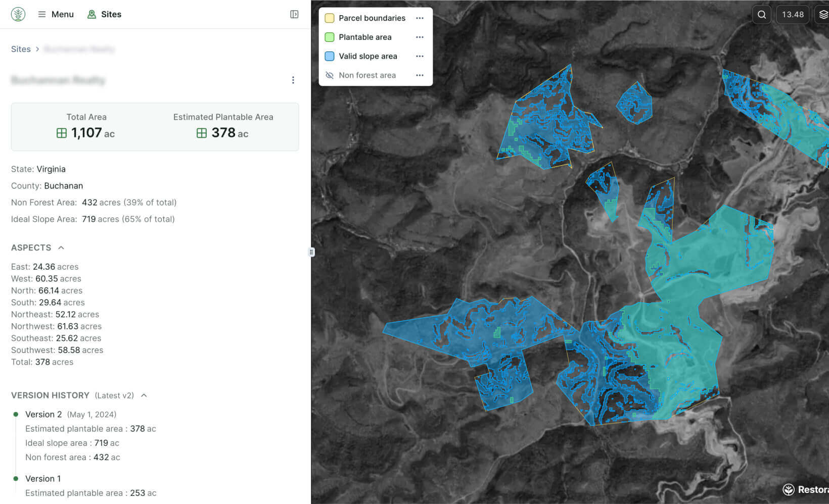Open Plantable area layer options
This screenshot has width=829, height=504.
[x=420, y=37]
